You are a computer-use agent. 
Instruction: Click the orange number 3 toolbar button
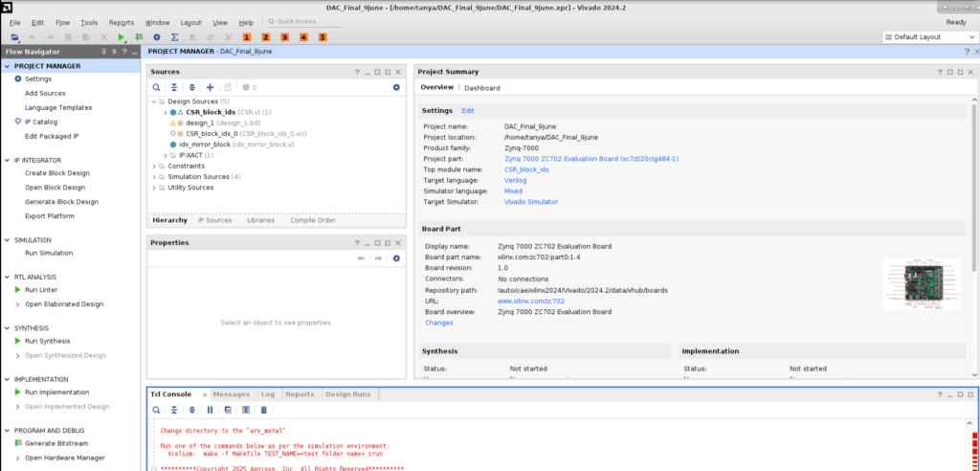point(284,37)
